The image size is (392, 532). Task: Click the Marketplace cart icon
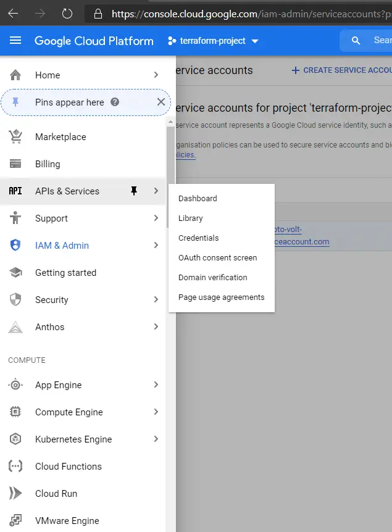(15, 137)
